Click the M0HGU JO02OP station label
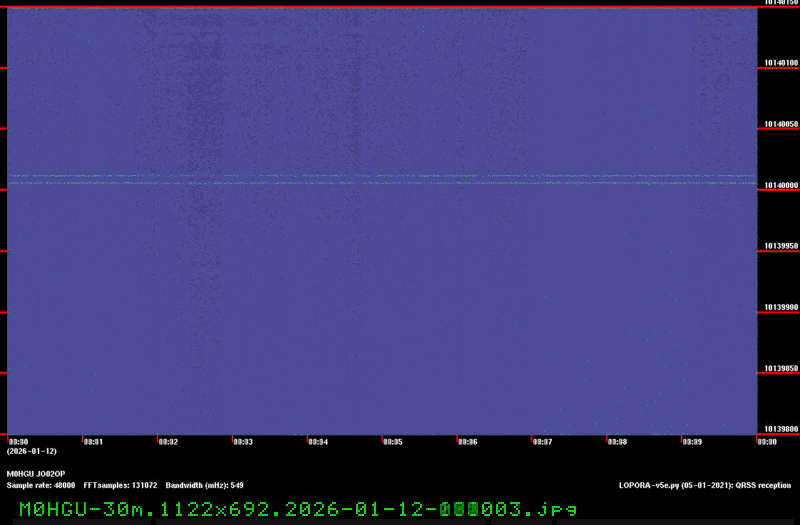 [x=36, y=473]
